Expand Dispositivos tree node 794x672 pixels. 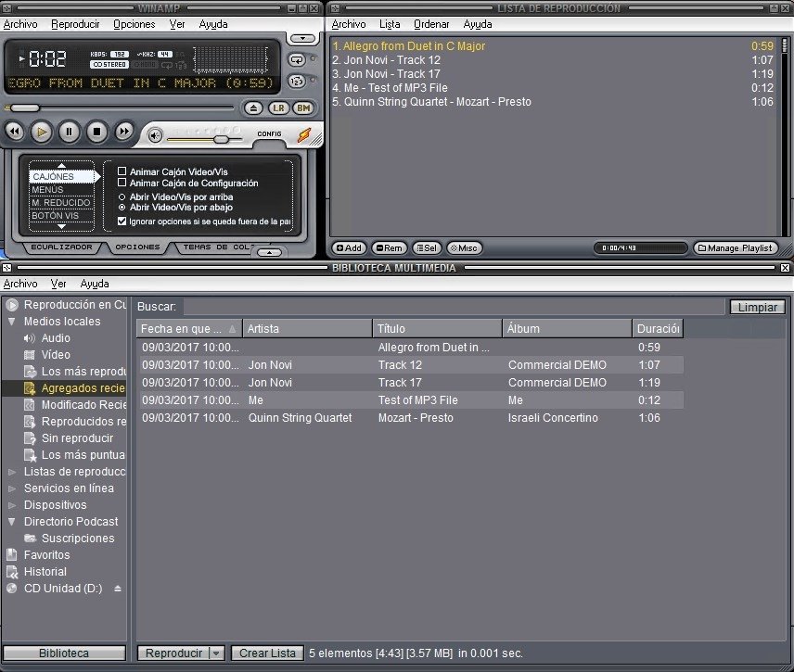point(12,505)
